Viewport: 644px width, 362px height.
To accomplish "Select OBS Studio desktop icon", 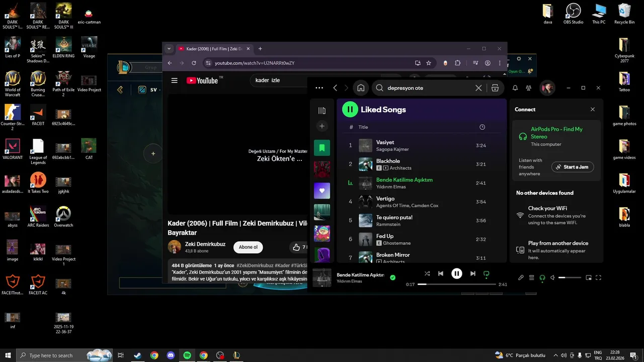I will (574, 14).
